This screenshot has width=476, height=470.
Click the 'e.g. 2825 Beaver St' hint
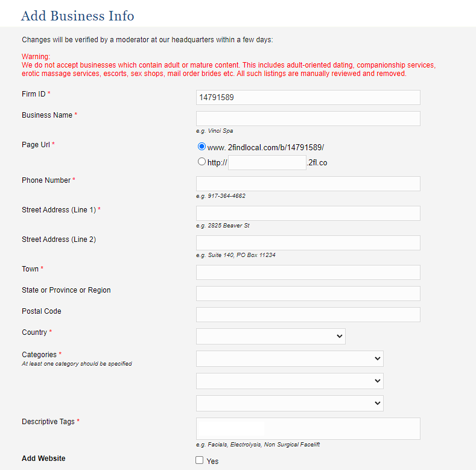tap(223, 225)
